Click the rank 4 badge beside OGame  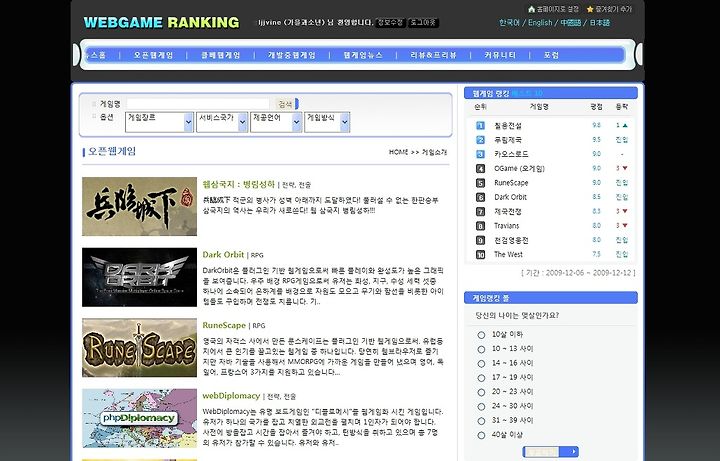[480, 169]
